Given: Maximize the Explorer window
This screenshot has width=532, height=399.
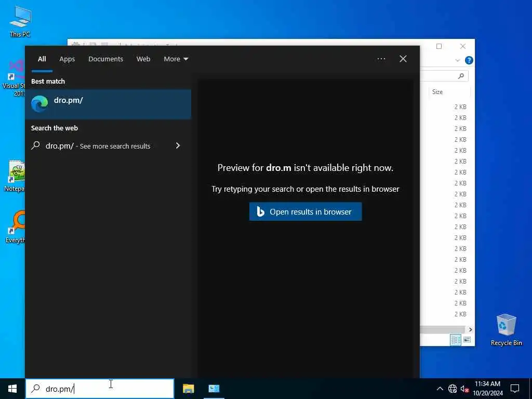Looking at the screenshot, I should click(439, 46).
